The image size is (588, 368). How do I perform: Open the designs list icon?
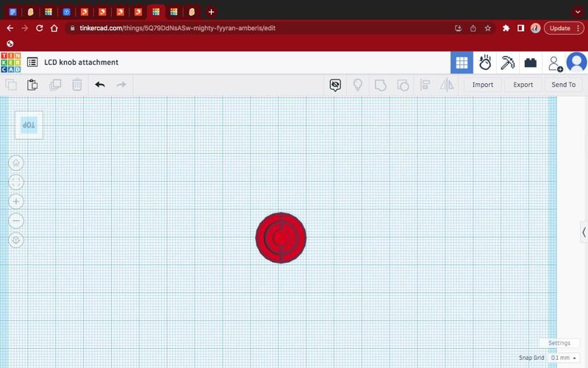pos(32,63)
